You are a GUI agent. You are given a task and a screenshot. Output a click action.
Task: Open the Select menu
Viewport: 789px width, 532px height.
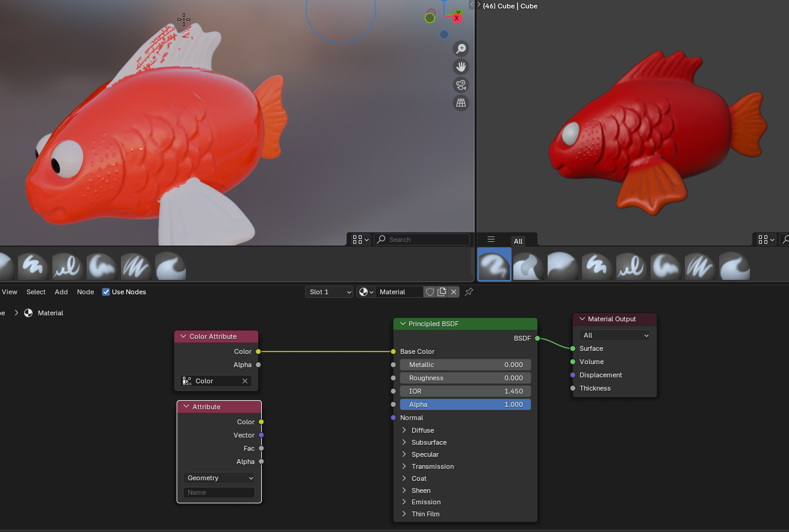pyautogui.click(x=36, y=292)
